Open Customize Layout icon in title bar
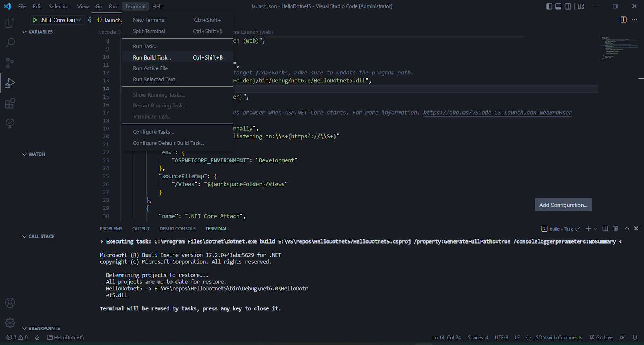This screenshot has width=644, height=345. (581, 6)
